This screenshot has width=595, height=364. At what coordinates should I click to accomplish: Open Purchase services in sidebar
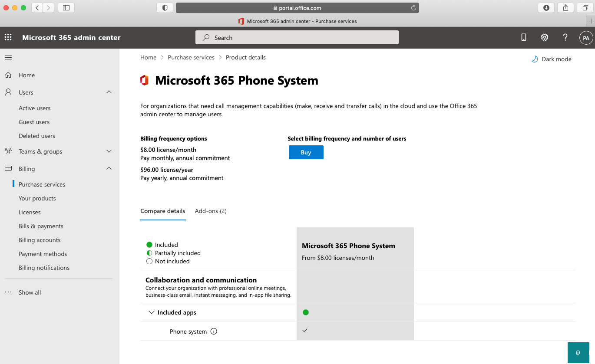pos(42,184)
